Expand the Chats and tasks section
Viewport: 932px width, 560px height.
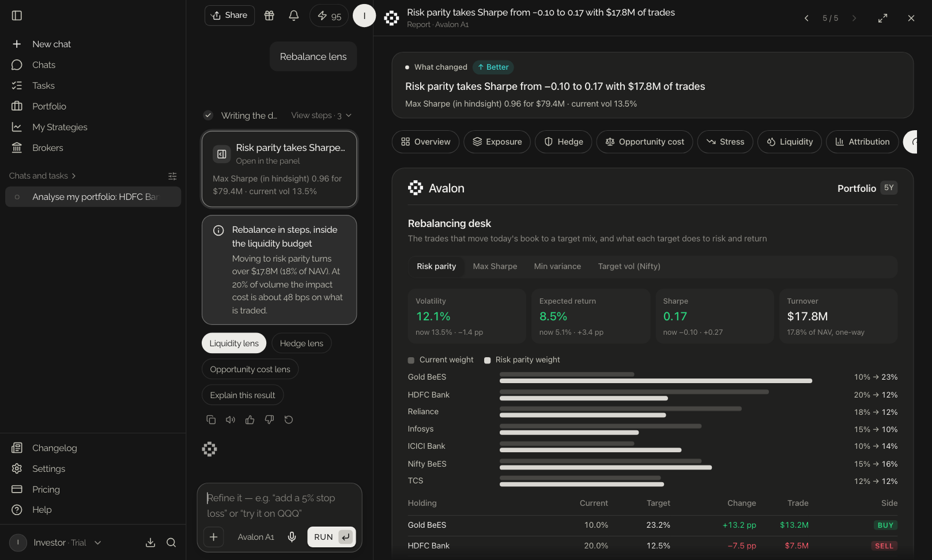(43, 176)
